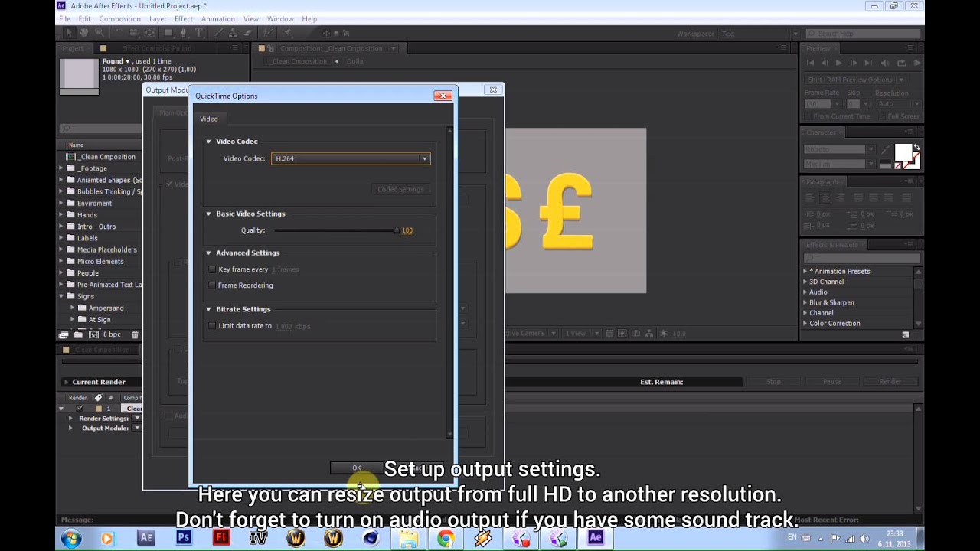Open the Effect menu

click(184, 18)
